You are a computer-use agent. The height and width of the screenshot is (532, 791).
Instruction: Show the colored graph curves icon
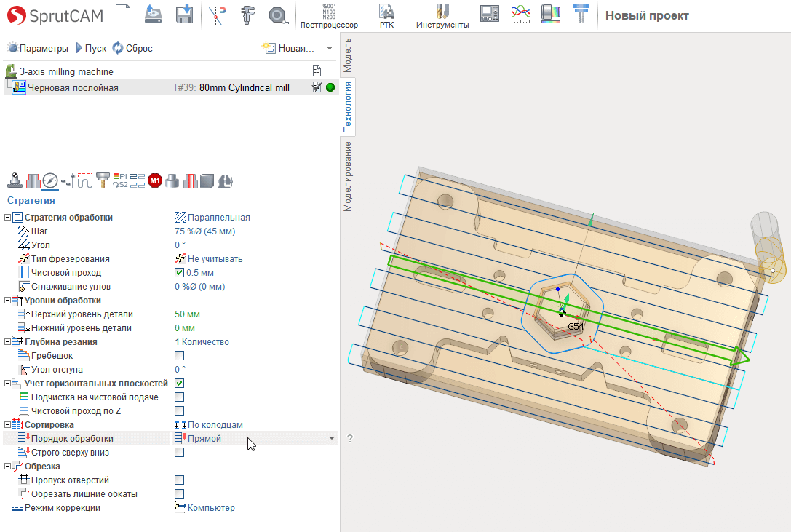[520, 14]
